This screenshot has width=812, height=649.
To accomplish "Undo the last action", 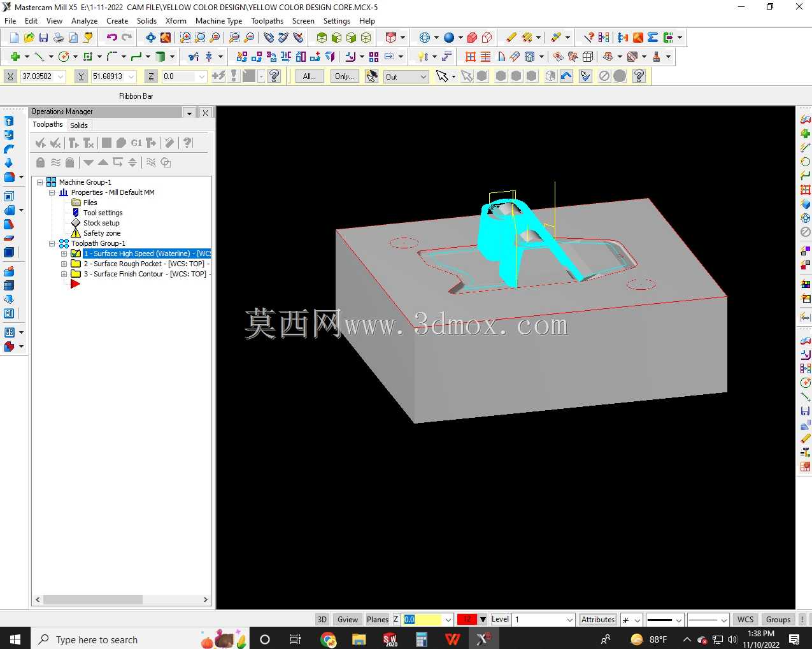I will coord(111,38).
